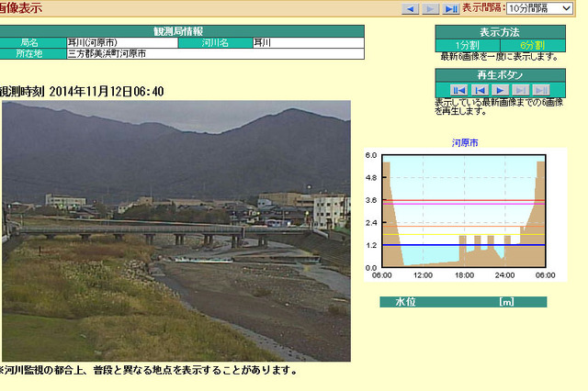Jump to newest image with top play-pause arrow

(451, 8)
